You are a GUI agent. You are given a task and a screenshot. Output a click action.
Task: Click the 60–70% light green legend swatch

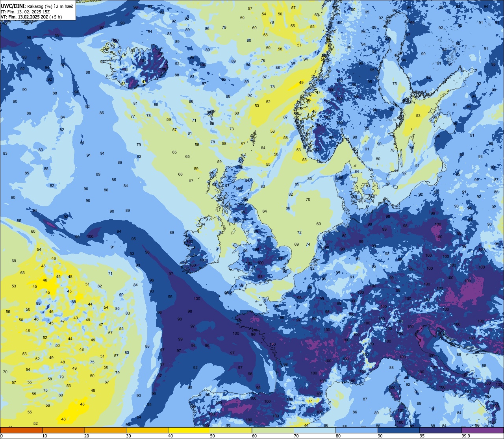coord(273,430)
